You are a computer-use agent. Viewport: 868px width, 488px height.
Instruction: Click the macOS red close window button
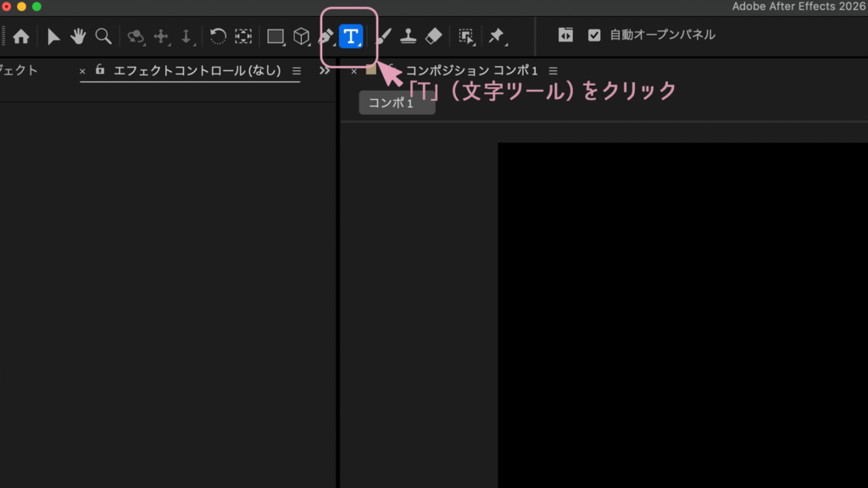click(x=6, y=7)
